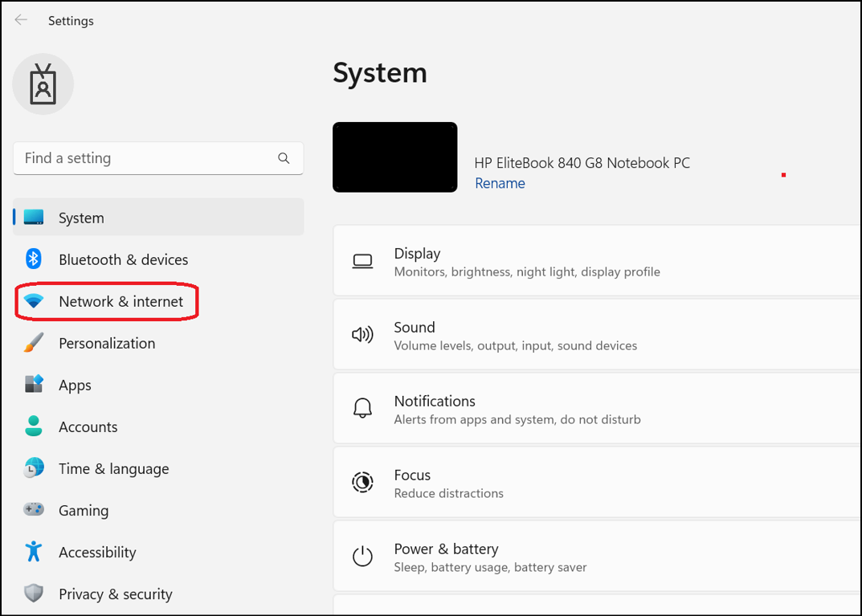862x616 pixels.
Task: Click the user profile avatar picture
Action: click(43, 84)
